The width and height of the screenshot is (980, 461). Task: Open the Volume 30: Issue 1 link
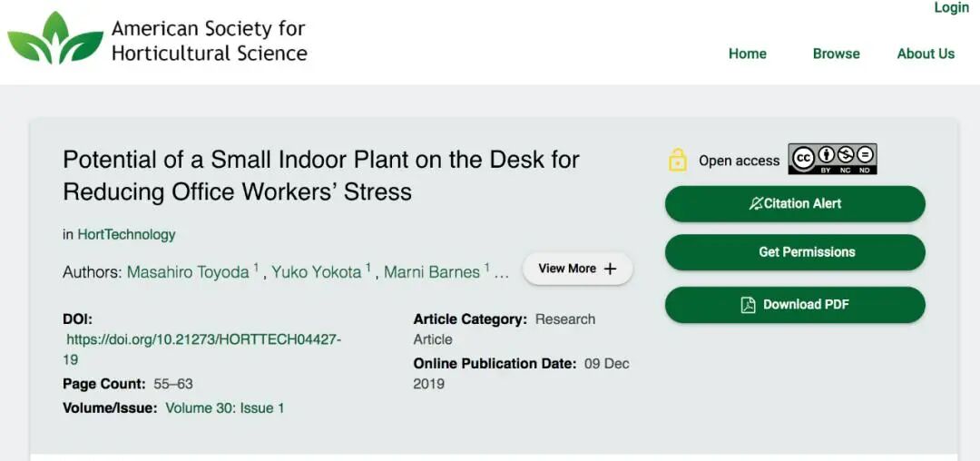pos(225,408)
